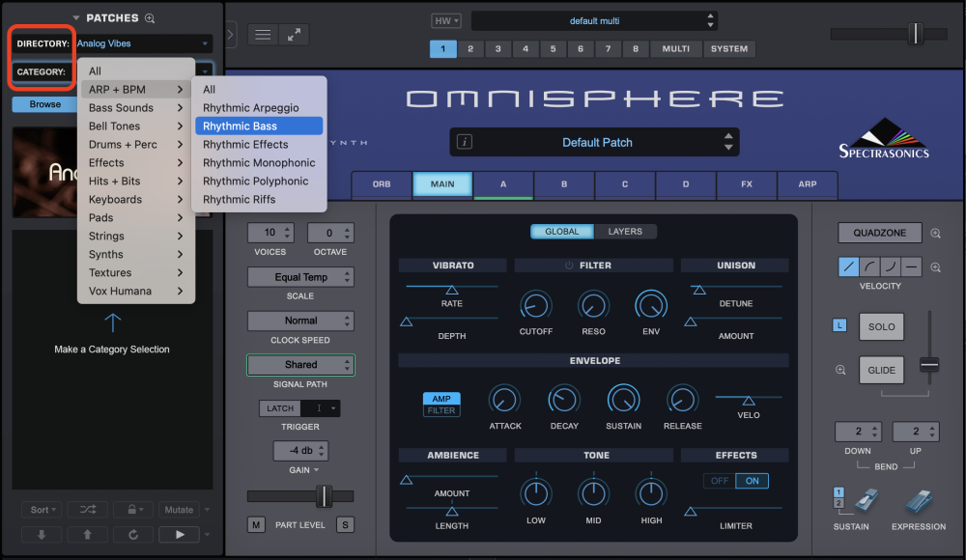Switch to the FX tab
The width and height of the screenshot is (966, 560).
747,184
